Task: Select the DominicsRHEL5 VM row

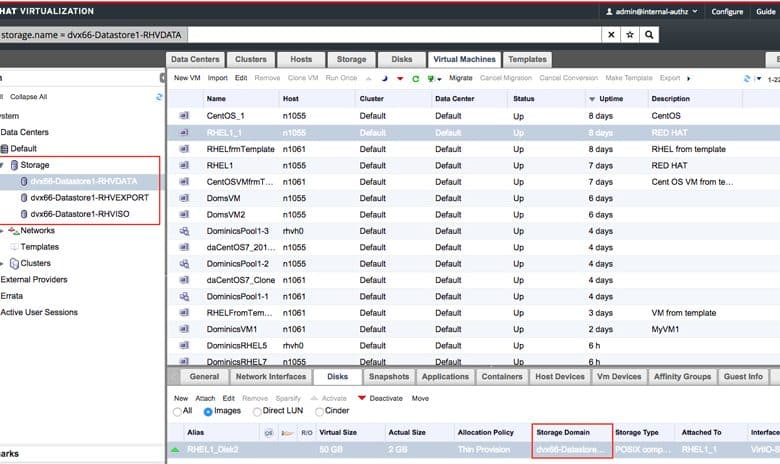Action: point(473,345)
